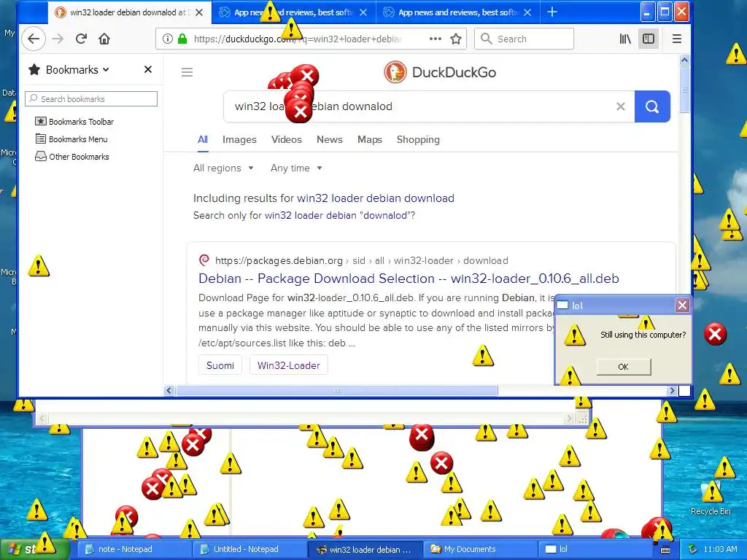747x560 pixels.
Task: Click the Debian swirl favicon in result
Action: click(x=204, y=260)
